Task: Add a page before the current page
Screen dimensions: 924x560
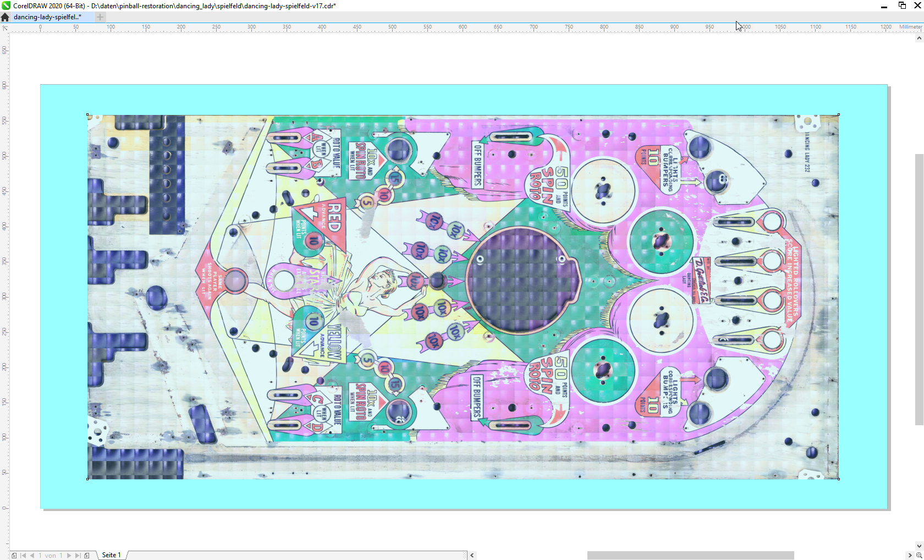Action: 14,556
